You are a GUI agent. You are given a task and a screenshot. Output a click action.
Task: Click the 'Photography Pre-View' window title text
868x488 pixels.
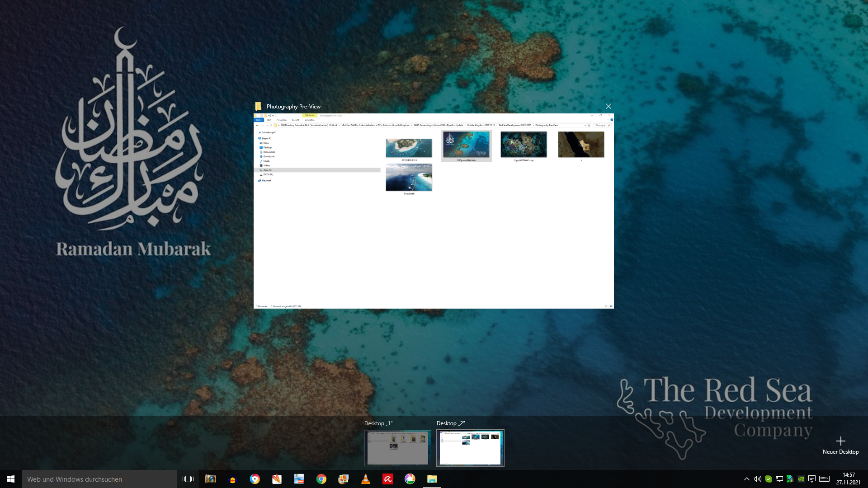(x=293, y=107)
